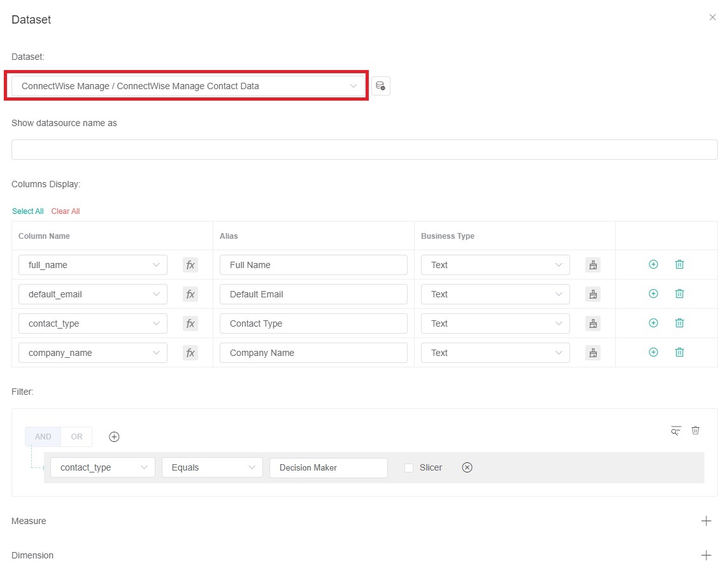
Task: Add a column after the company_name row
Action: point(653,352)
